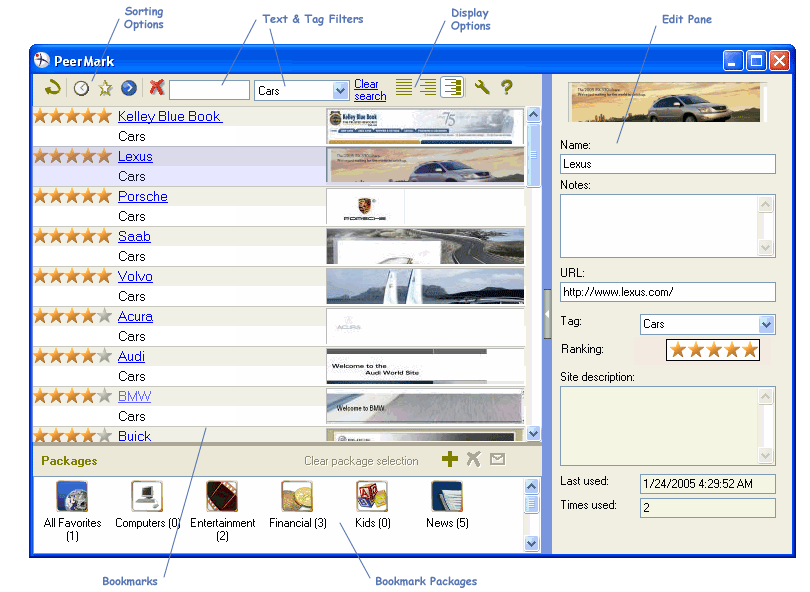Screen dimensions: 810x592
Task: Click the URL field with lexus.com
Action: pyautogui.click(x=667, y=292)
